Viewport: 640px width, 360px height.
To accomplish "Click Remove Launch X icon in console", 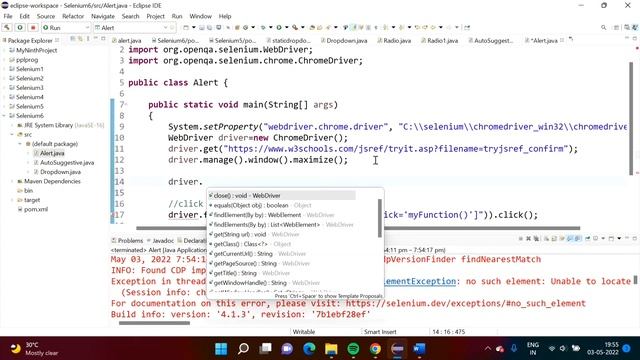I will pos(528,238).
